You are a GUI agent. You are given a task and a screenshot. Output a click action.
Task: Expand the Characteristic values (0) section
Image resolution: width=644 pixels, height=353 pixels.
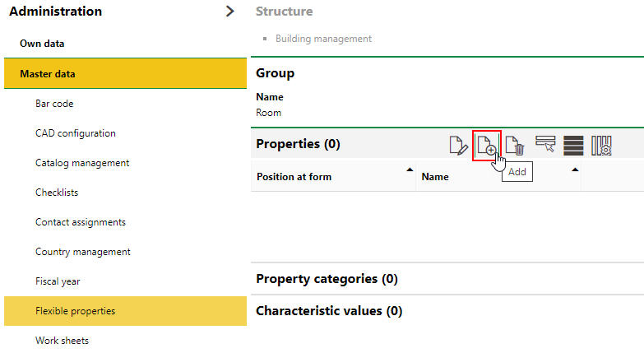[x=329, y=311]
